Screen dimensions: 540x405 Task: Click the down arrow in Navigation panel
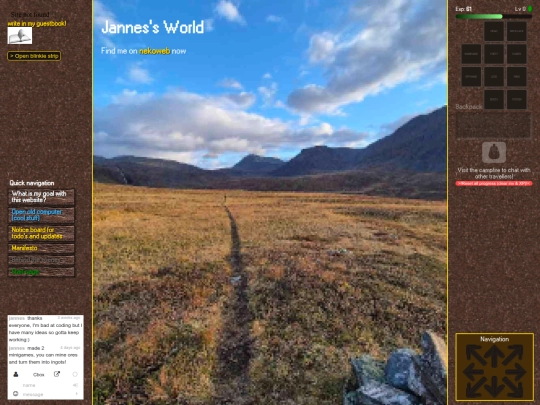(x=494, y=387)
